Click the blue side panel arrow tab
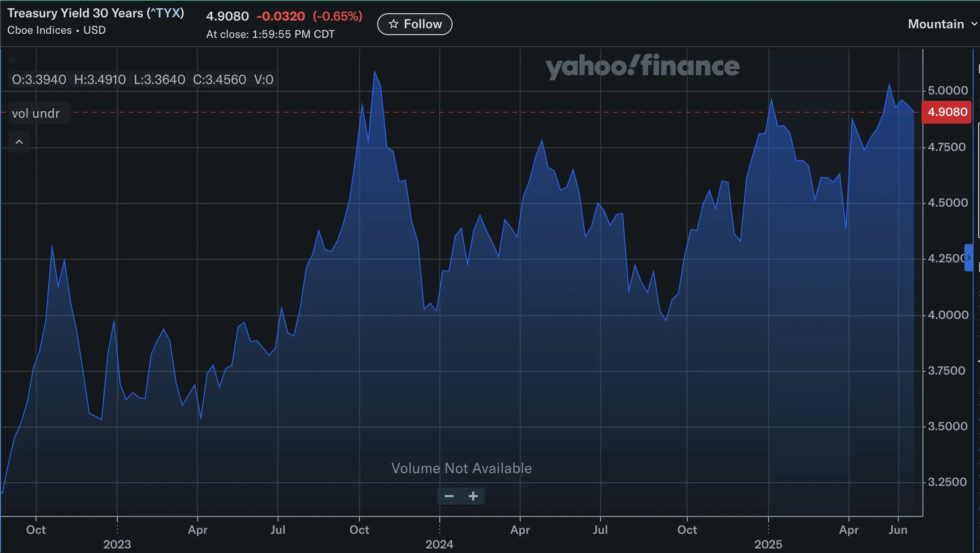 click(969, 258)
